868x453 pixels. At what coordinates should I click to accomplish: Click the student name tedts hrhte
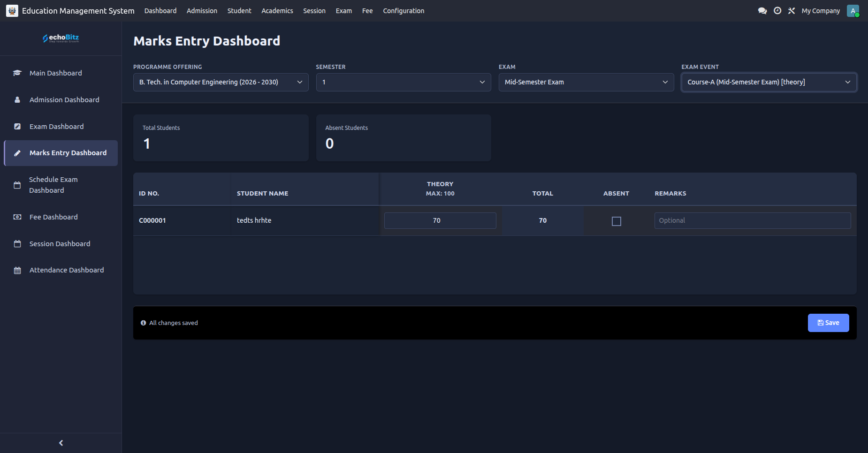tap(254, 220)
